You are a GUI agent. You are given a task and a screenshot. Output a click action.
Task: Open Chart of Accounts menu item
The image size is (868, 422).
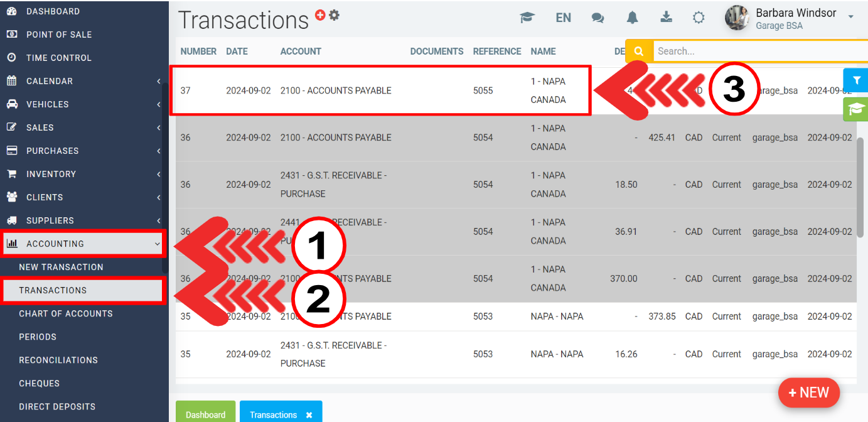coord(66,313)
